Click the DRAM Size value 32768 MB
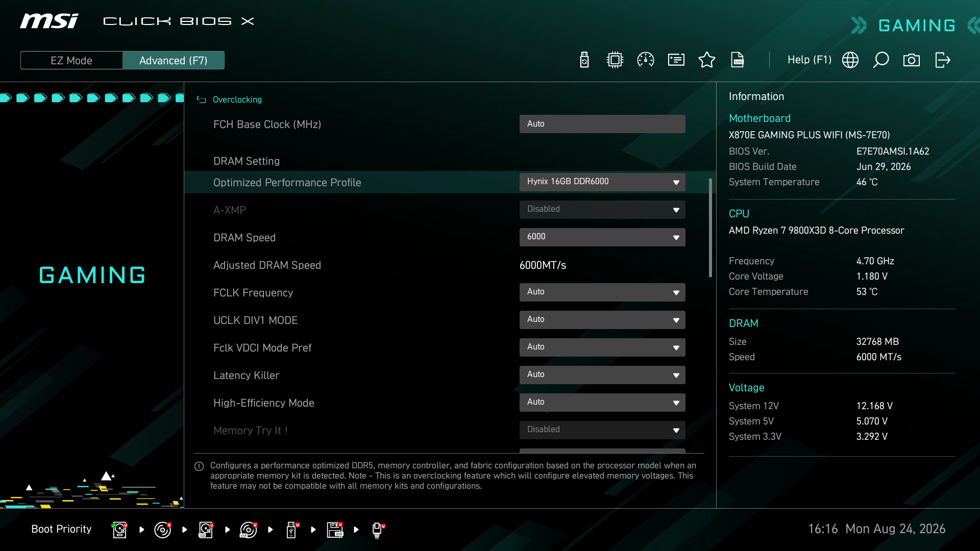This screenshot has height=551, width=980. pos(877,342)
